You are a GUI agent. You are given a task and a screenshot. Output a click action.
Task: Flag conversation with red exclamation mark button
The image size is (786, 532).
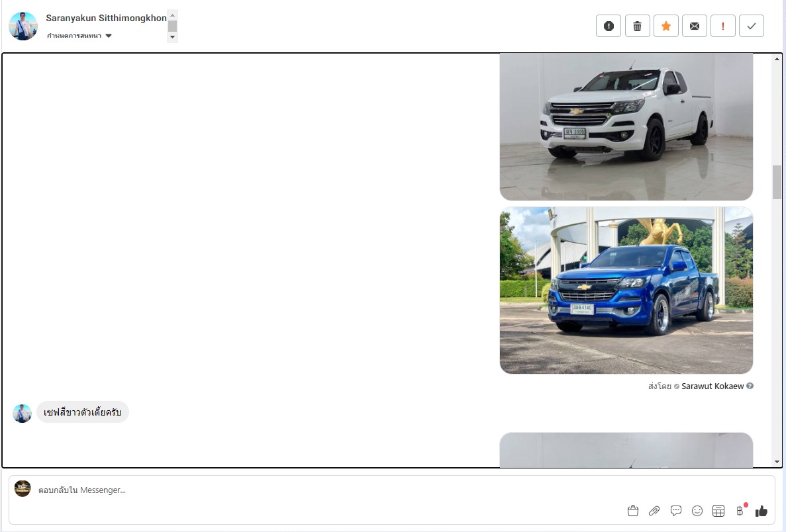[723, 26]
